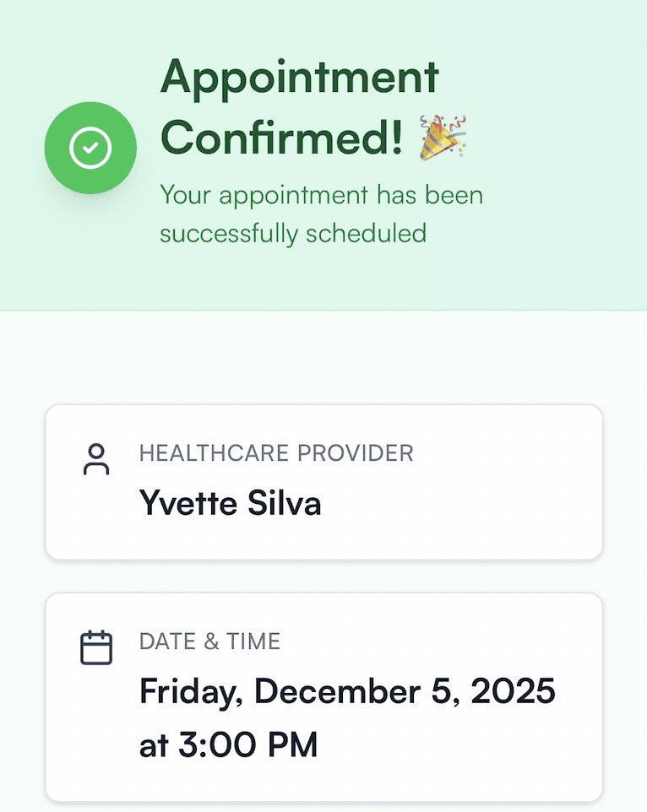Click the "PM" text after the time
The image size is (647, 812).
click(x=293, y=744)
